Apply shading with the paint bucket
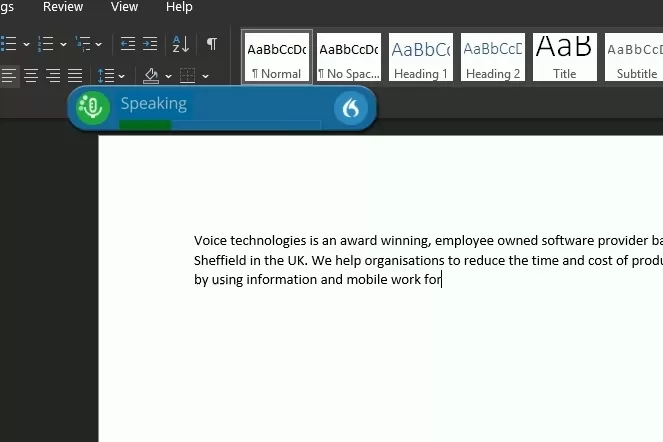Viewport: 663px width, 442px height. tap(151, 76)
